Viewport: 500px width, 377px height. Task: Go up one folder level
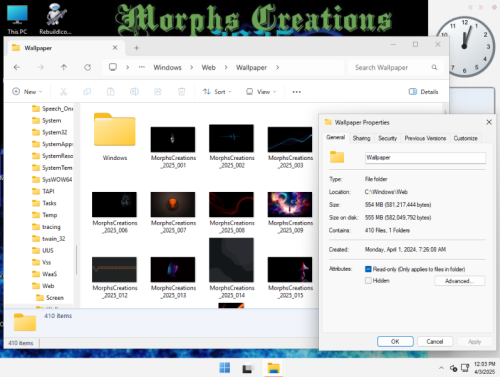[x=64, y=67]
